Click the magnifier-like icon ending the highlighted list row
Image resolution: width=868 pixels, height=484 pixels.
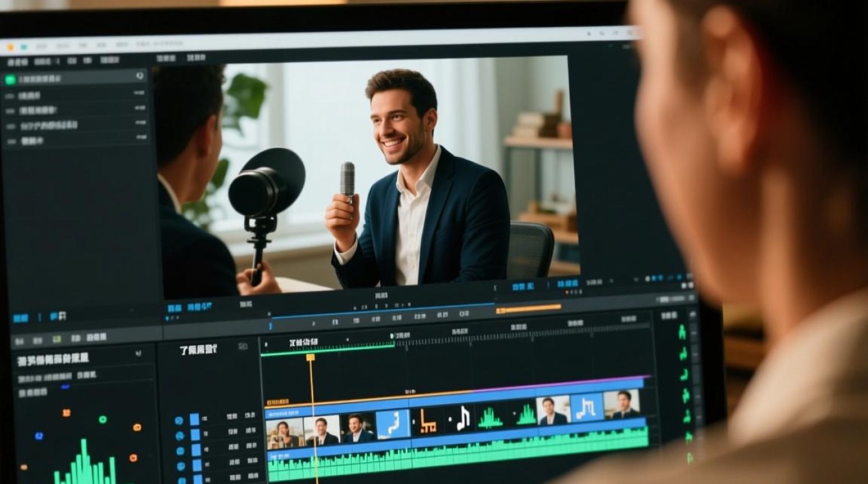click(139, 76)
